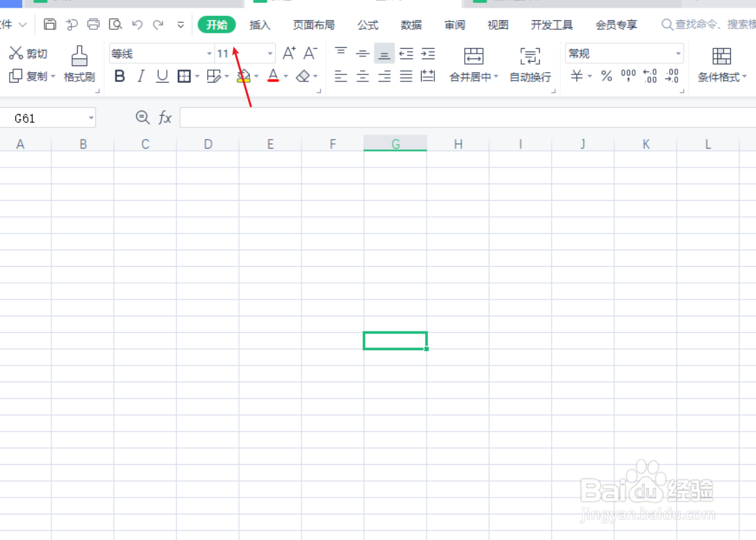Image resolution: width=756 pixels, height=540 pixels.
Task: Open the font color dropdown arrow
Action: click(286, 76)
